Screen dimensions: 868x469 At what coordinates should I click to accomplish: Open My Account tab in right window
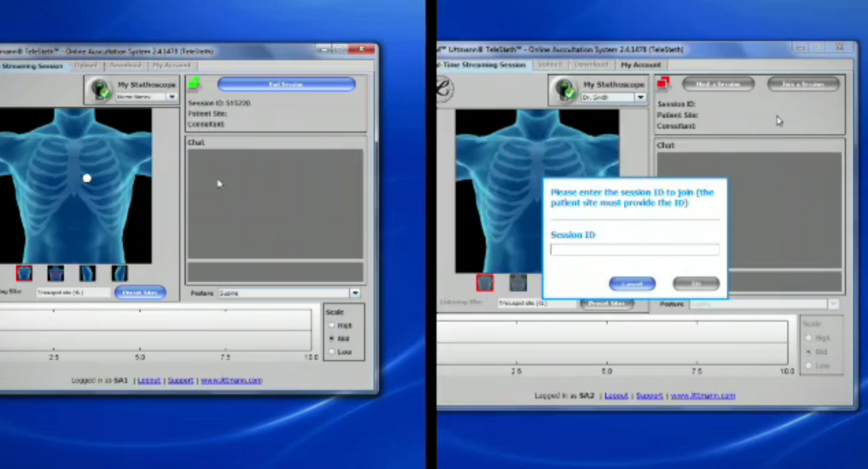point(641,65)
